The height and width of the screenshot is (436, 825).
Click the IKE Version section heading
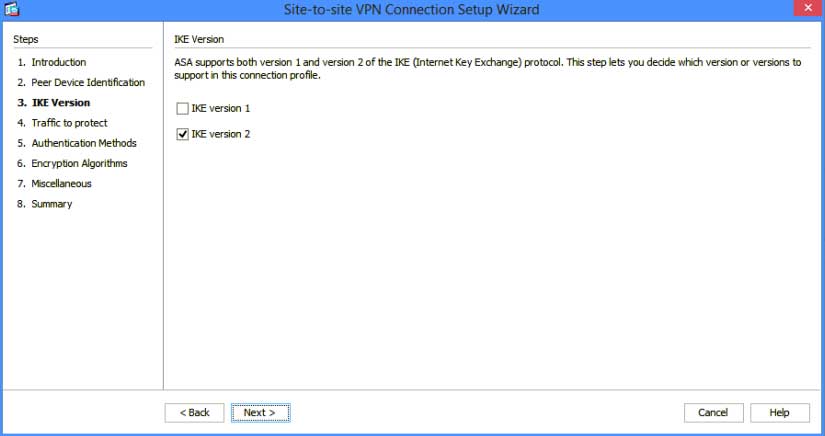coord(199,39)
